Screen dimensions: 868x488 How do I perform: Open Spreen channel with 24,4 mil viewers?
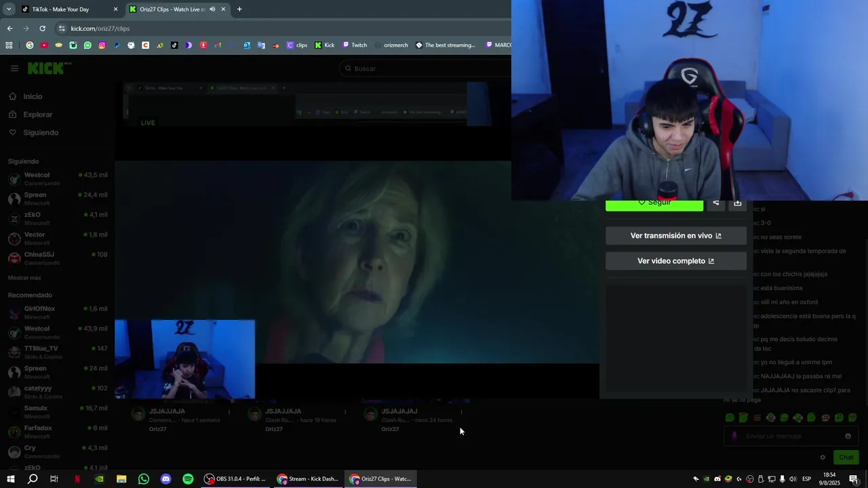click(58, 199)
